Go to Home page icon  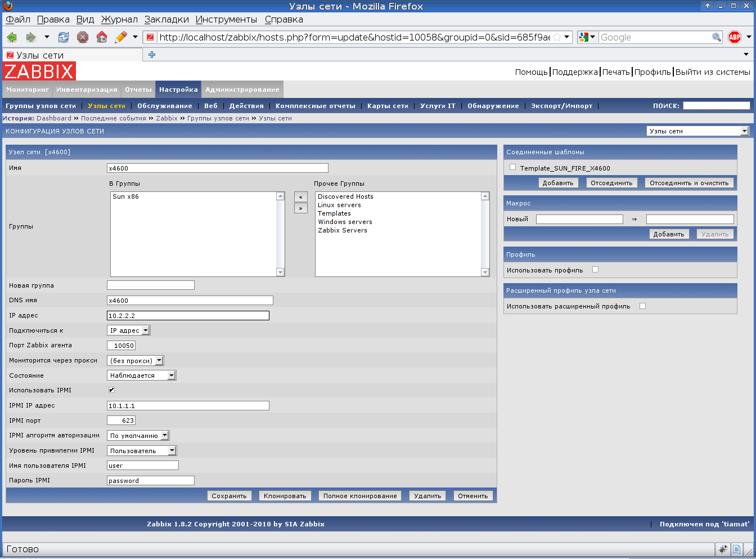pyautogui.click(x=102, y=37)
